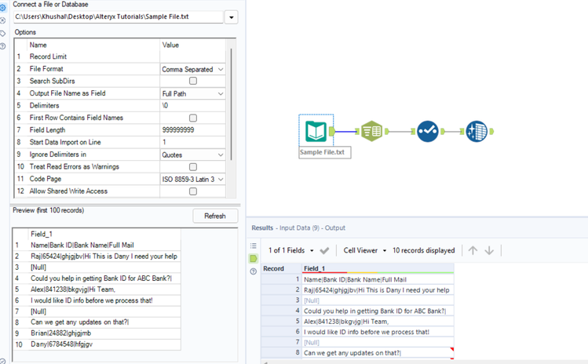The height and width of the screenshot is (364, 588).
Task: Edit the Field Length value 999999999
Action: (193, 129)
